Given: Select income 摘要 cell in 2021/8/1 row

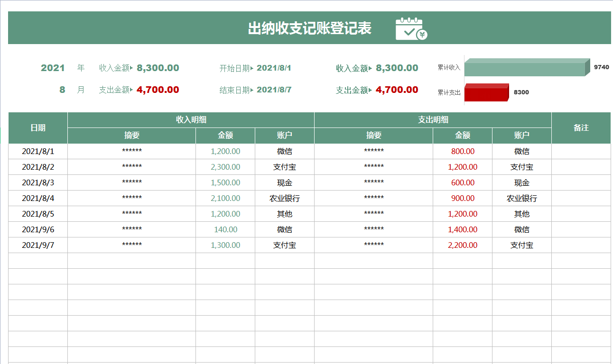Looking at the screenshot, I should [x=132, y=151].
